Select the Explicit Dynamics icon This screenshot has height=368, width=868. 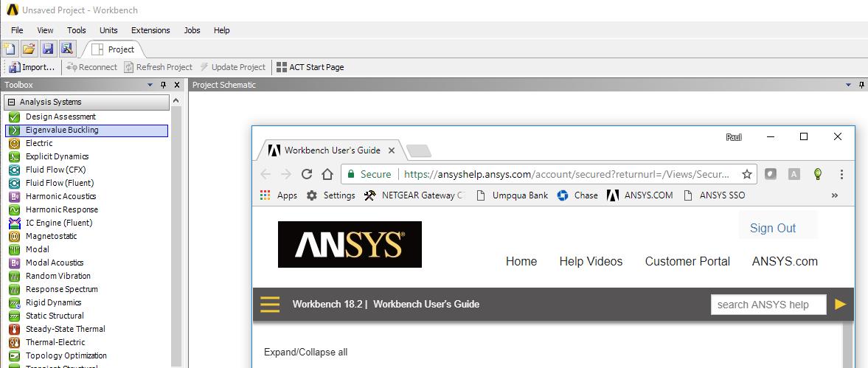point(15,156)
